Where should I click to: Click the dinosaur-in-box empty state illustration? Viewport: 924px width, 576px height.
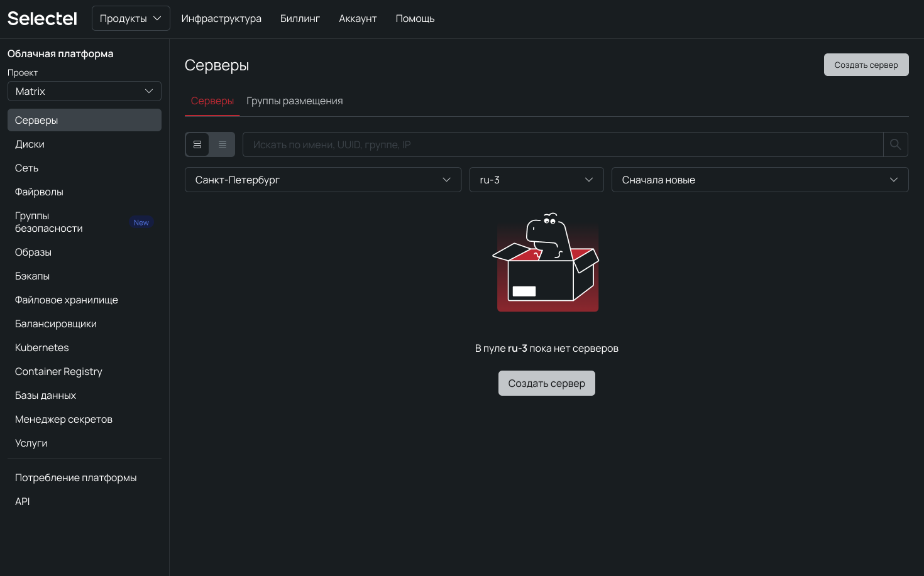point(546,262)
